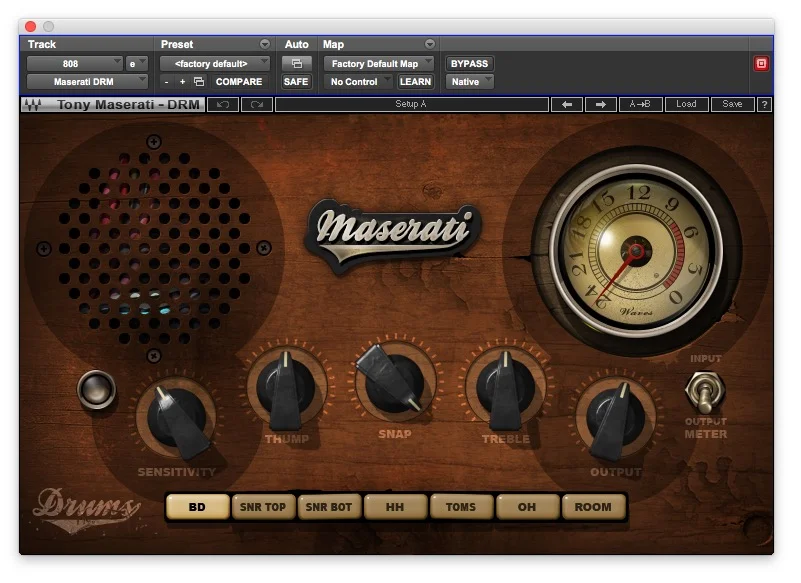Go to previous preset with left arrow

tap(567, 104)
